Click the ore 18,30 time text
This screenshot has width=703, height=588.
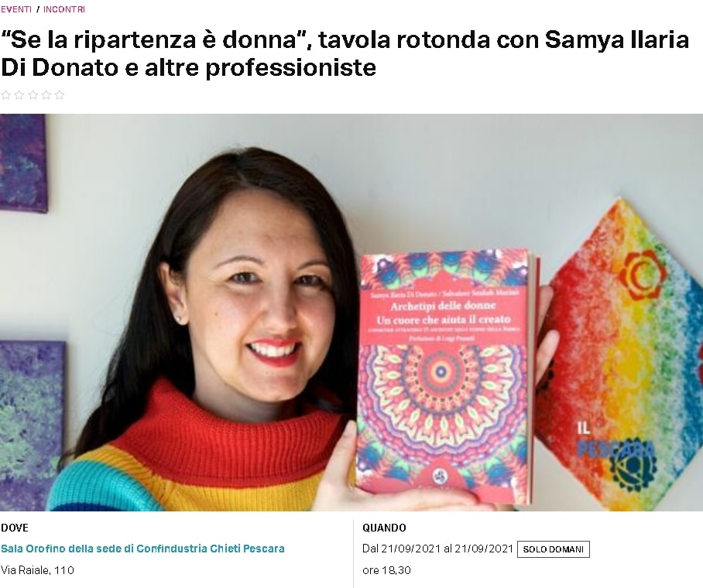(x=386, y=570)
